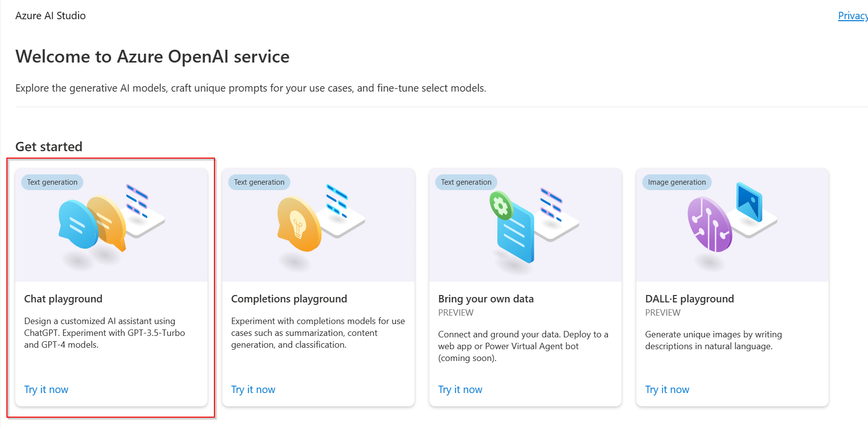Click the DALL·E playground description text
868x427 pixels.
coord(713,340)
